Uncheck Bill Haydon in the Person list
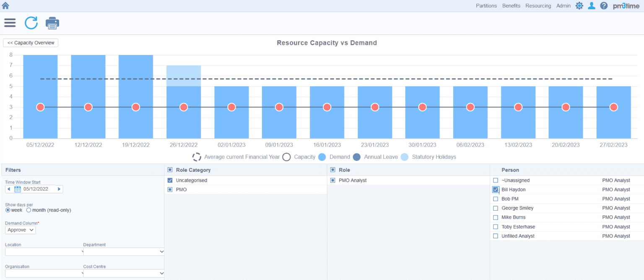Image resolution: width=644 pixels, height=280 pixels. point(496,189)
